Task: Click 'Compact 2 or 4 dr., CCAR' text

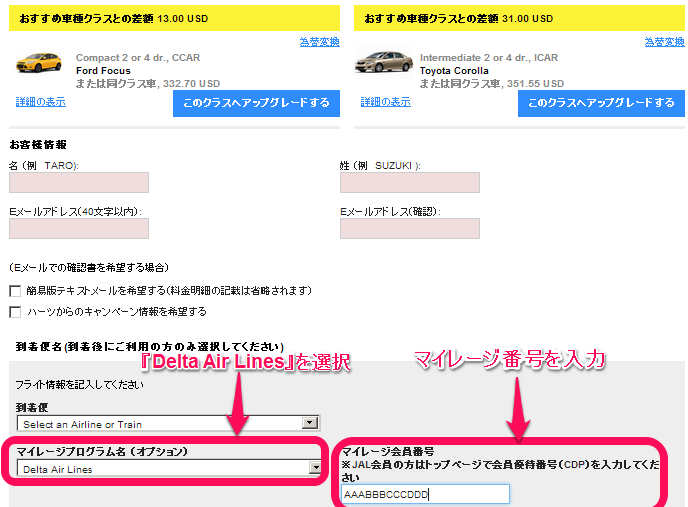Action: (x=138, y=58)
